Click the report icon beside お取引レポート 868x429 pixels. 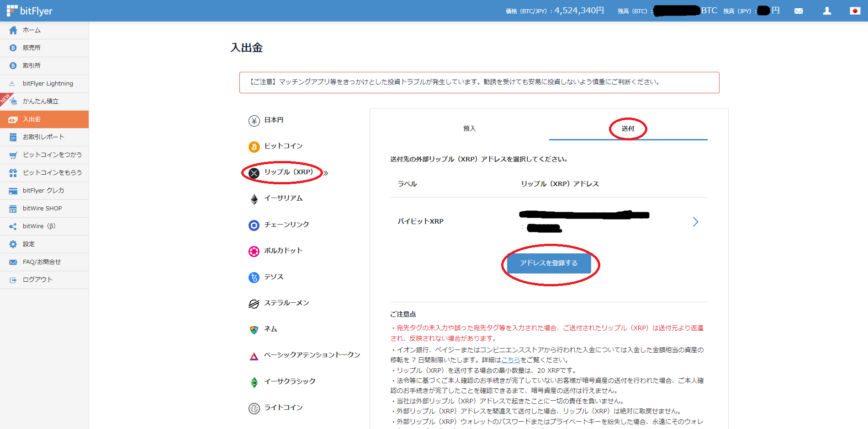coord(13,137)
